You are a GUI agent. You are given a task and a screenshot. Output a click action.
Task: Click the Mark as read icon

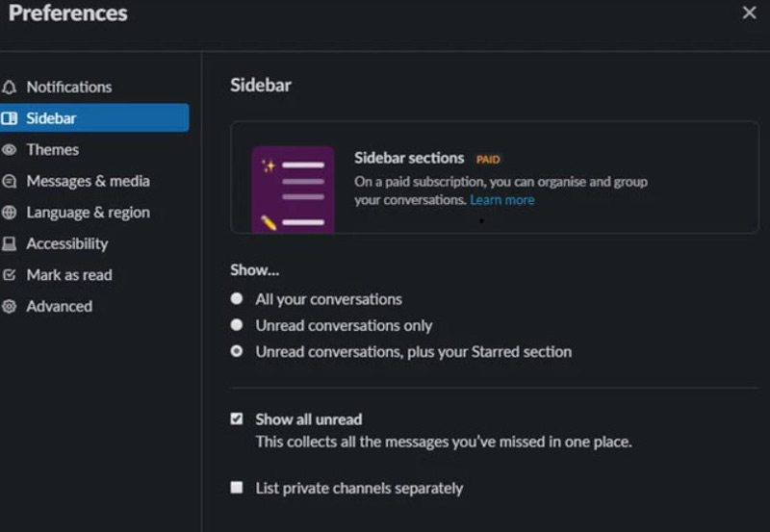pyautogui.click(x=10, y=275)
